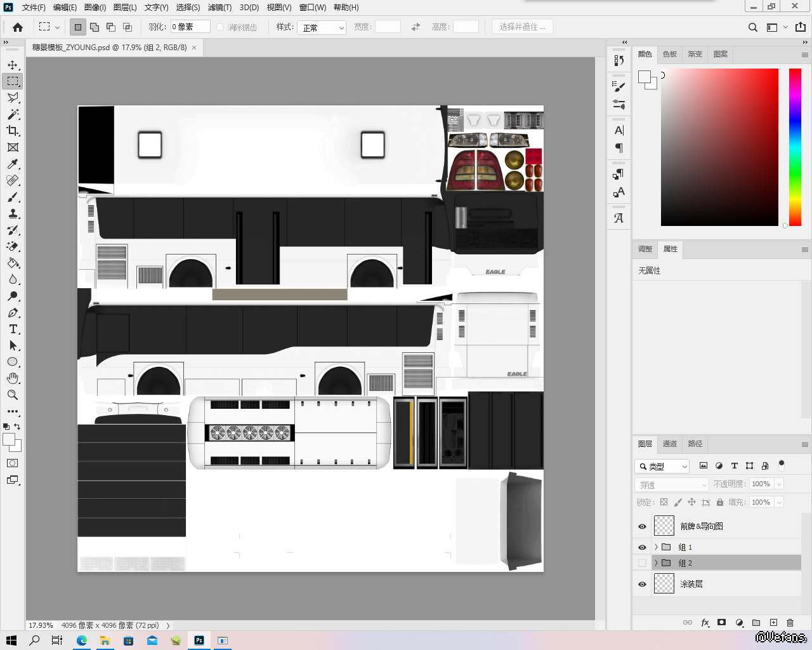Choose the Eyedropper tool
Image resolution: width=812 pixels, height=650 pixels.
pos(13,164)
